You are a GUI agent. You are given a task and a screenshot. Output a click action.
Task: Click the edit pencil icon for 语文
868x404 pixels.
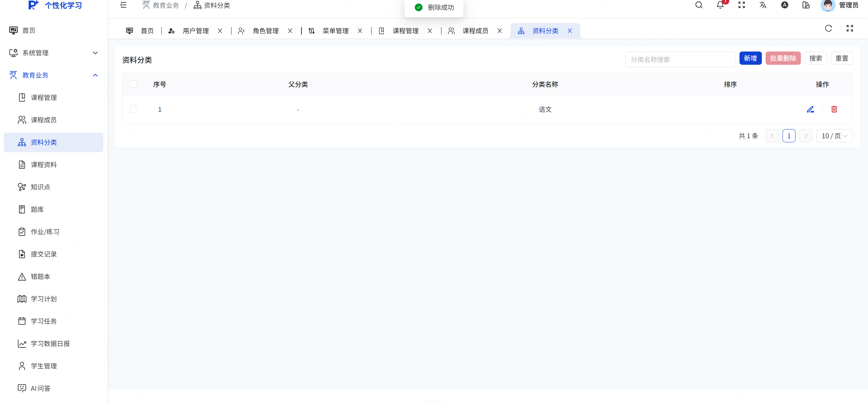[x=810, y=109]
